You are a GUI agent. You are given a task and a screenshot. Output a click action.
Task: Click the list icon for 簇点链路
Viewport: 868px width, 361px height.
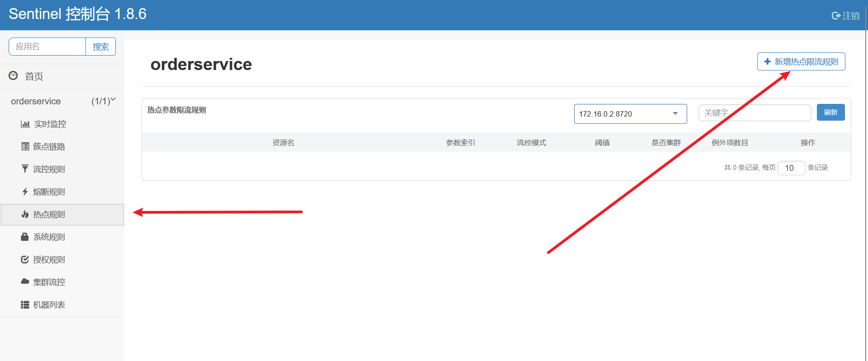click(25, 146)
